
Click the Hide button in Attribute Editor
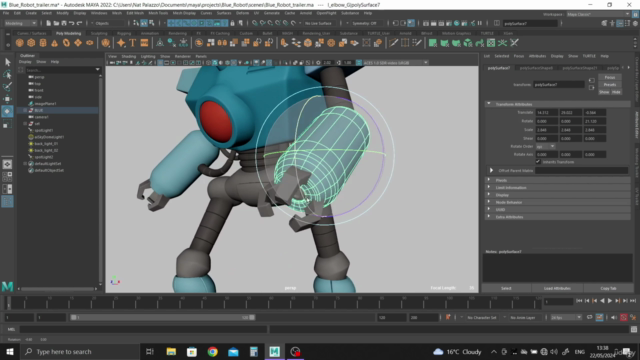click(616, 92)
